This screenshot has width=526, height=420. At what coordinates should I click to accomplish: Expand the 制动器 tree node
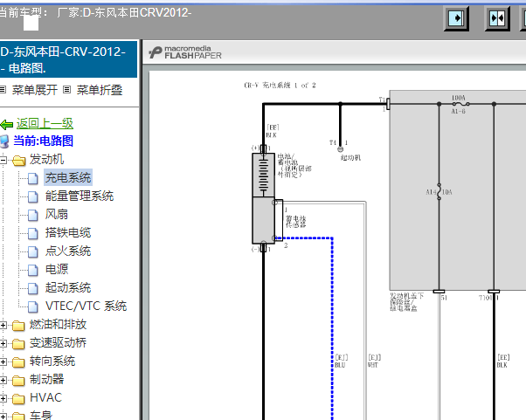click(x=3, y=380)
